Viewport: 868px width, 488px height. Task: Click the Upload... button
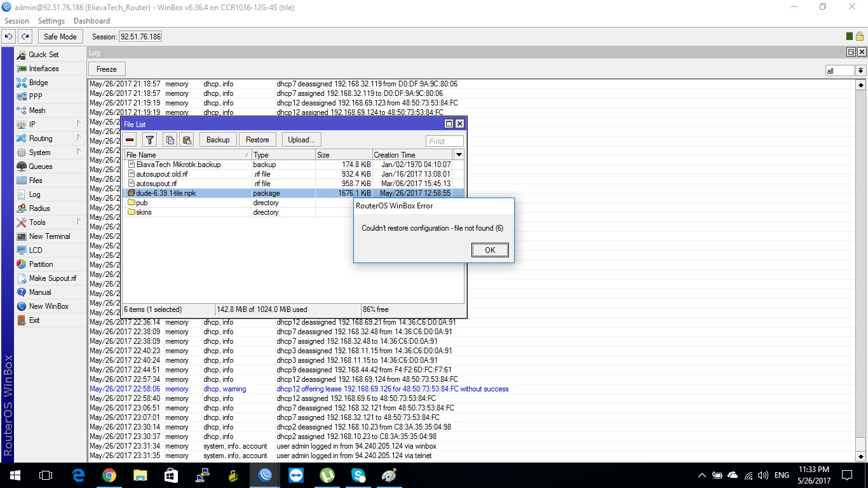coord(301,140)
